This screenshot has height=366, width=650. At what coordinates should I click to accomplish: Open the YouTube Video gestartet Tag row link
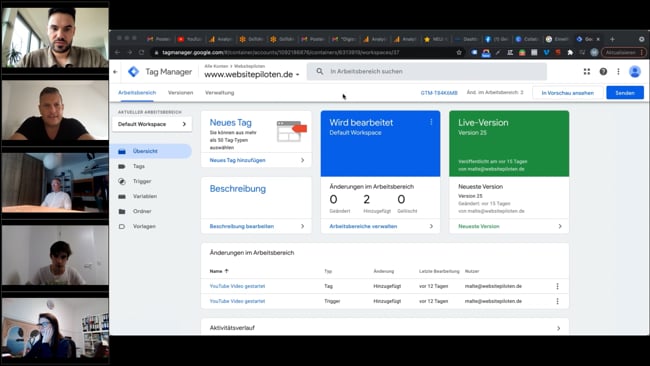pos(237,286)
